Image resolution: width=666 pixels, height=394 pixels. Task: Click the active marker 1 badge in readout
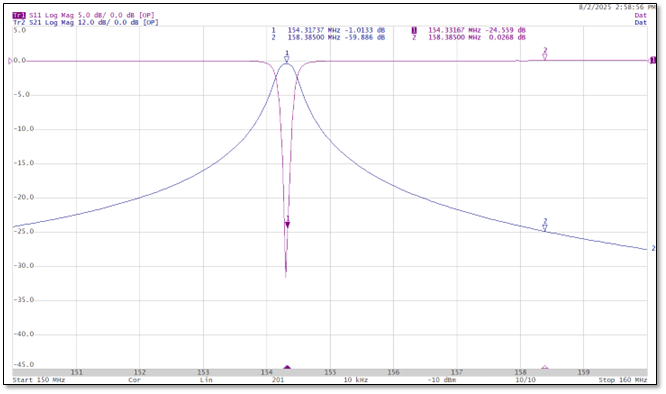tap(414, 30)
